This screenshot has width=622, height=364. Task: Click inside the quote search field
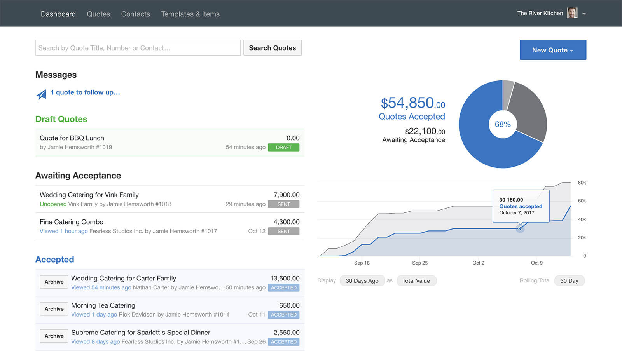(x=138, y=48)
